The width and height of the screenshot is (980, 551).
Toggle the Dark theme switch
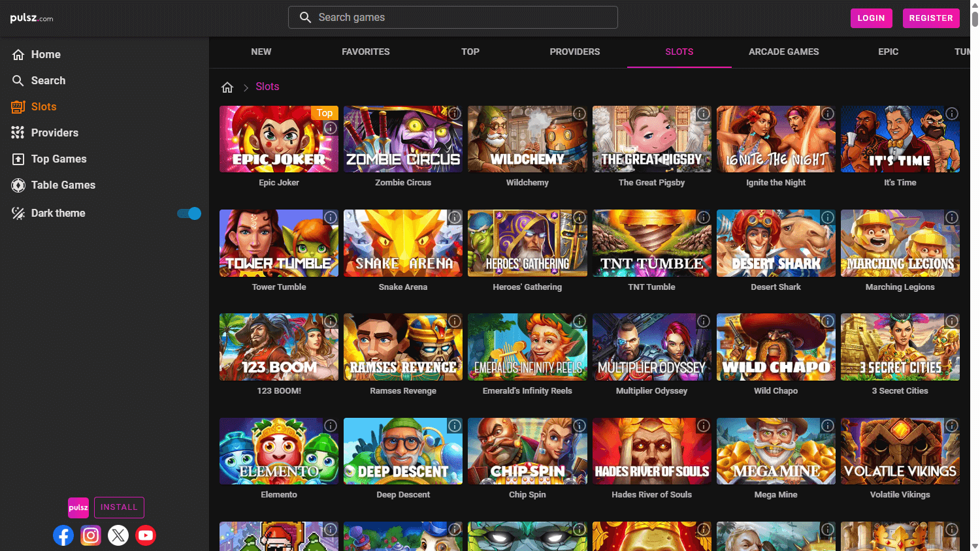tap(188, 213)
